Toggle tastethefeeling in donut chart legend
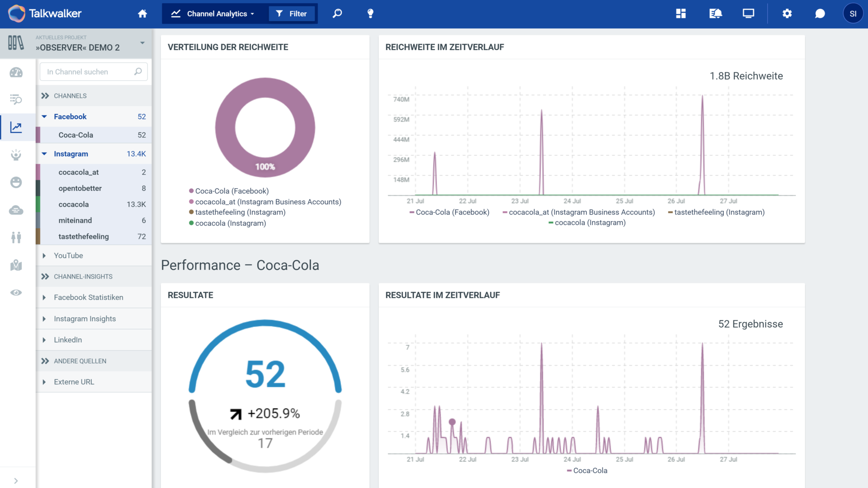Image resolution: width=868 pixels, height=488 pixels. tap(237, 212)
